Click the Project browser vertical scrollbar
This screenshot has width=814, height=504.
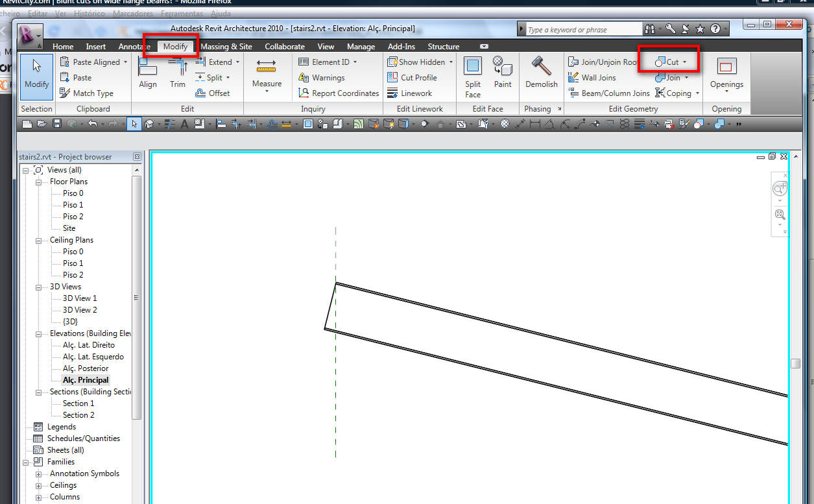[x=137, y=298]
